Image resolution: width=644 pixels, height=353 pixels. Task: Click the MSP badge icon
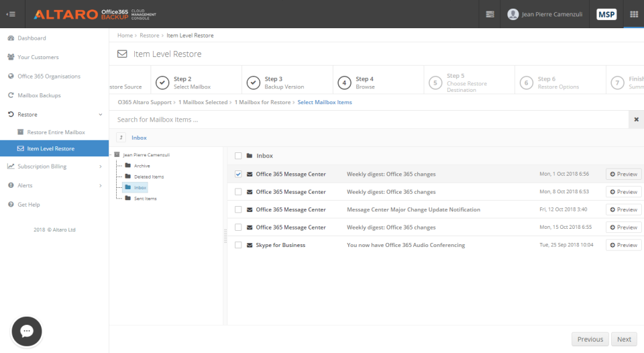coord(606,14)
